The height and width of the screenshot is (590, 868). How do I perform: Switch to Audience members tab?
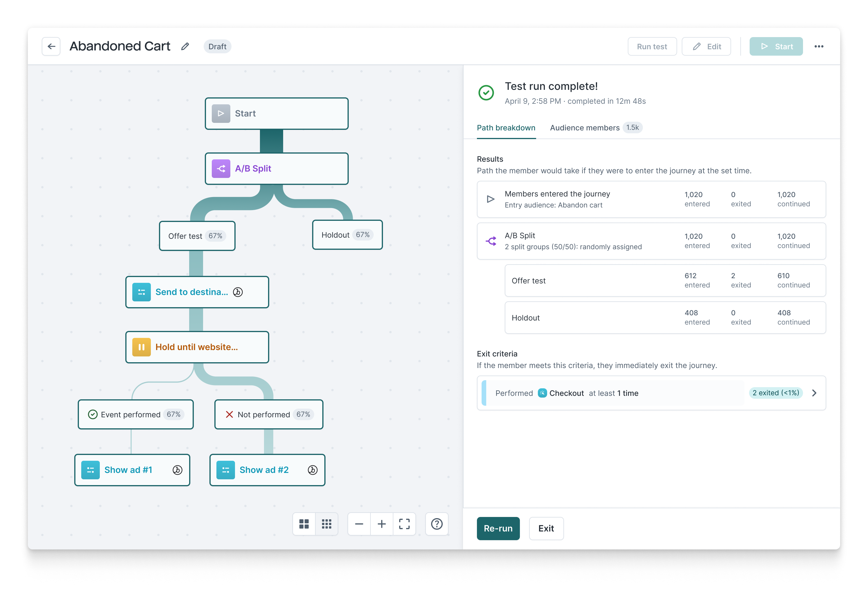pos(585,128)
